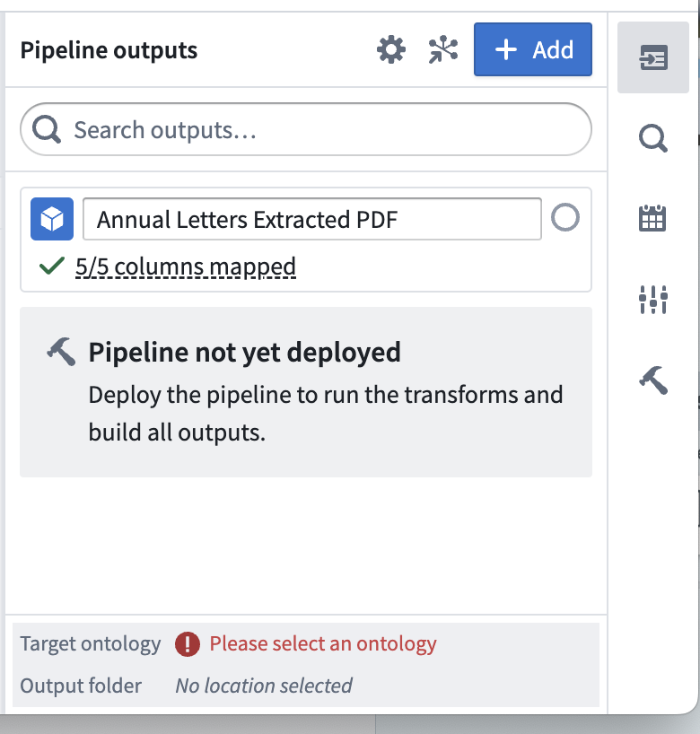Add a new pipeline output
This screenshot has width=700, height=734.
(533, 49)
